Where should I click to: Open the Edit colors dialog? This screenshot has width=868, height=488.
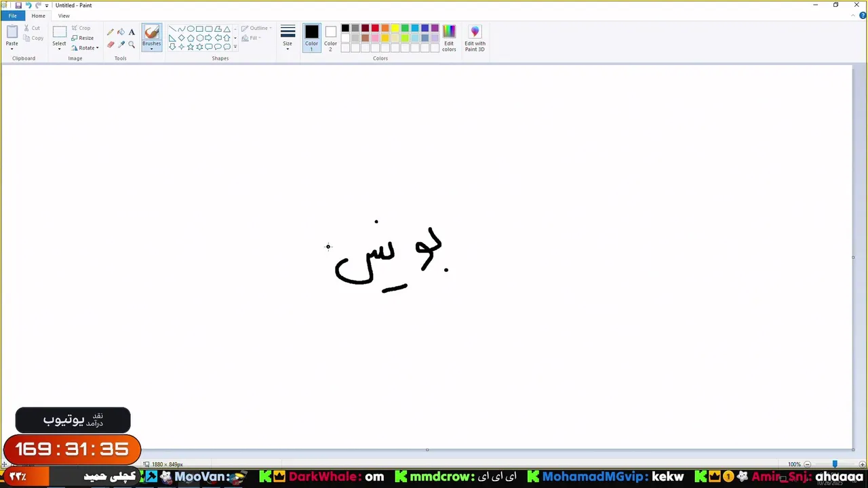(449, 38)
